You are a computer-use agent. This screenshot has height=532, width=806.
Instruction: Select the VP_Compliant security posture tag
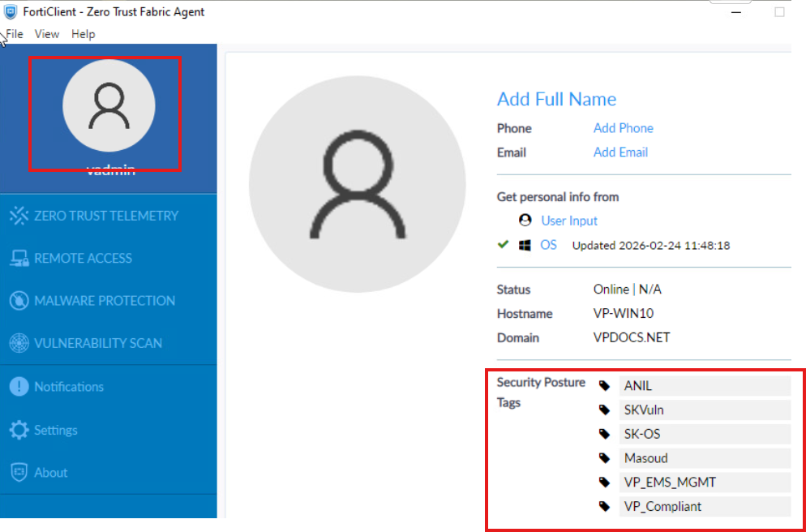click(x=705, y=506)
